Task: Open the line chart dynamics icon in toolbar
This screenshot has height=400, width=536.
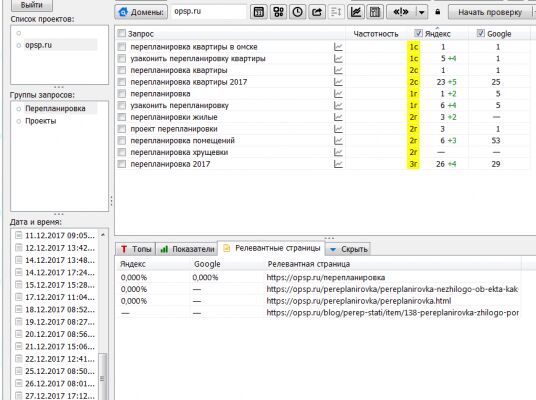Action: point(356,12)
